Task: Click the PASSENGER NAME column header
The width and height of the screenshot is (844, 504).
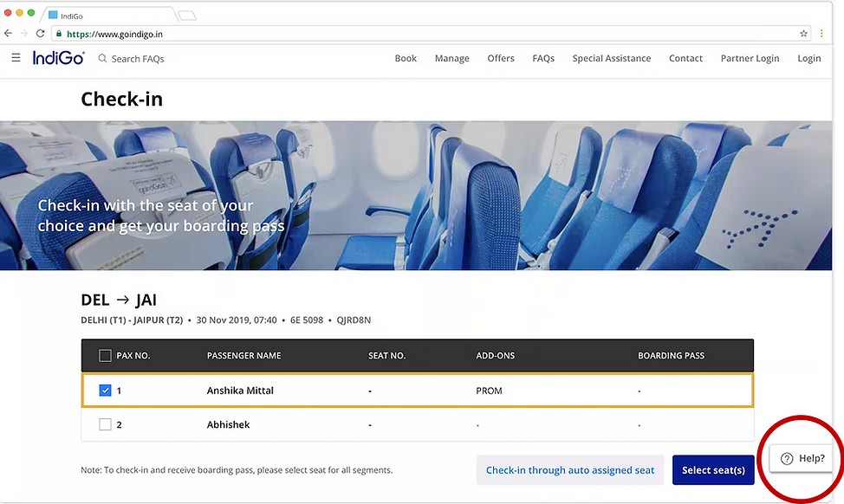Action: click(x=243, y=356)
